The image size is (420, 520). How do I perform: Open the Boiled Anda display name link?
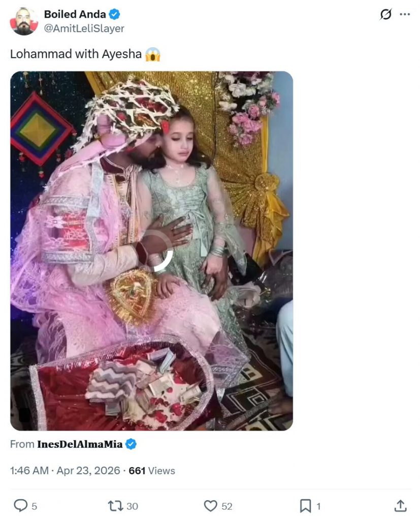pyautogui.click(x=75, y=15)
